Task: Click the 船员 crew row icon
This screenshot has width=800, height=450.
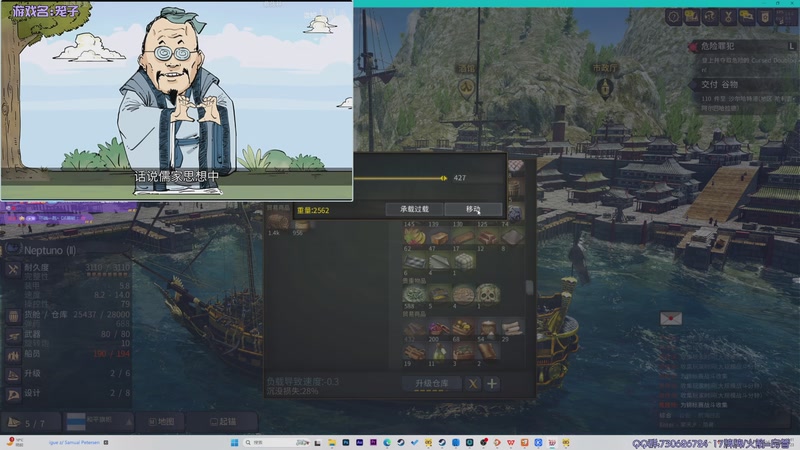Action: coord(13,355)
